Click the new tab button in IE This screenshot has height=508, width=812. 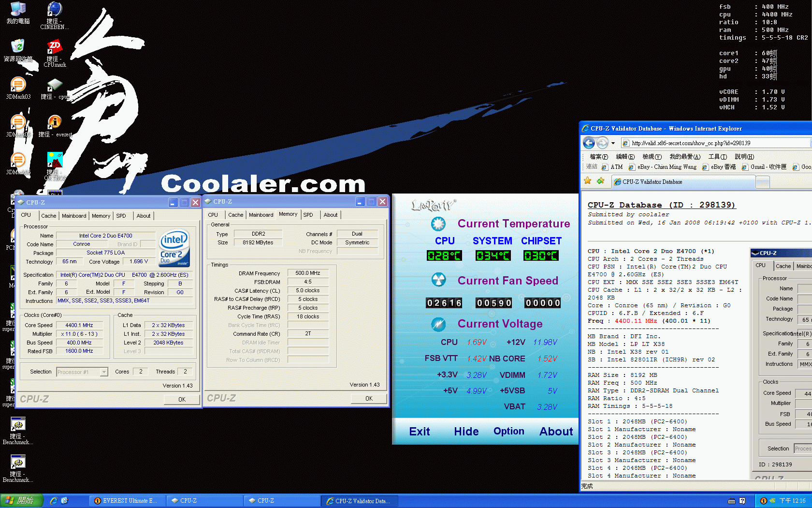(x=762, y=182)
